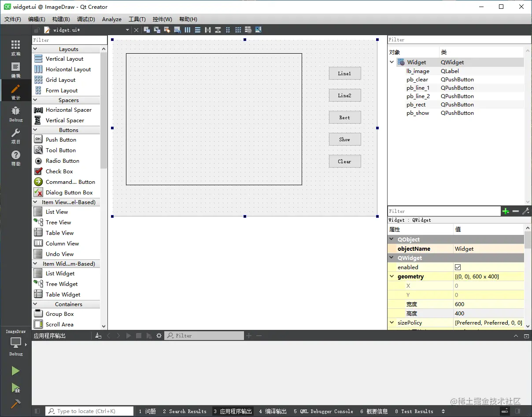Add dynamic property with green plus
Viewport: 532px width, 417px height.
click(506, 211)
